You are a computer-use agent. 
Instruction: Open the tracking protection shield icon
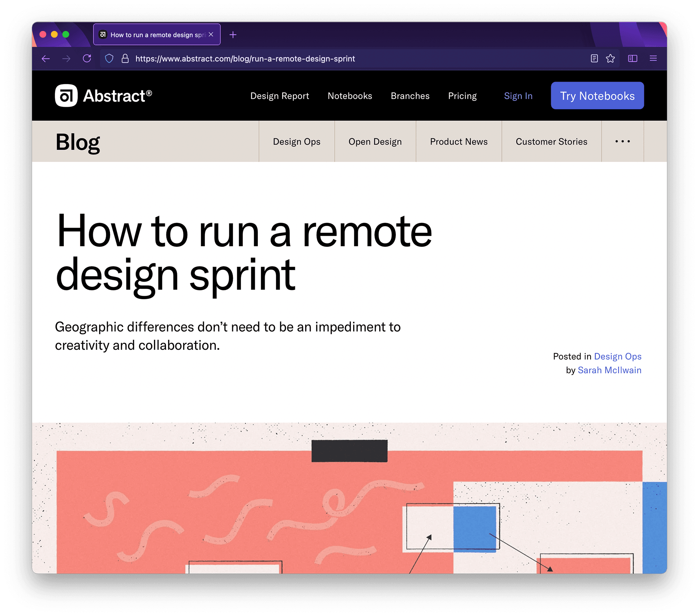tap(109, 59)
